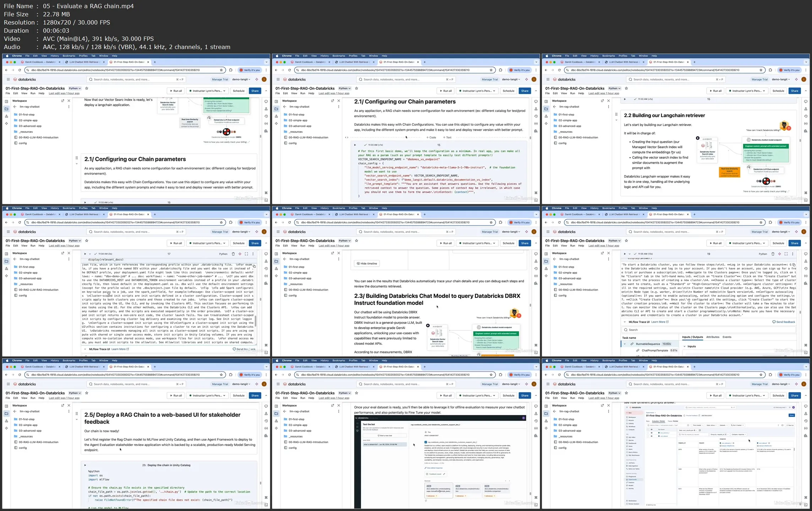The height and width of the screenshot is (511, 812).
Task: Run cell 15 above the chain_config code
Action: pos(355,145)
